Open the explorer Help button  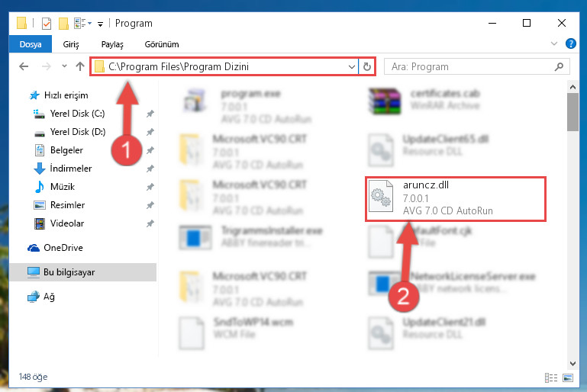click(x=570, y=43)
